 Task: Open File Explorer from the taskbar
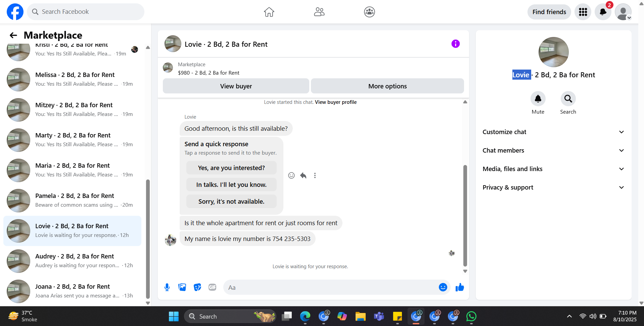tap(361, 316)
